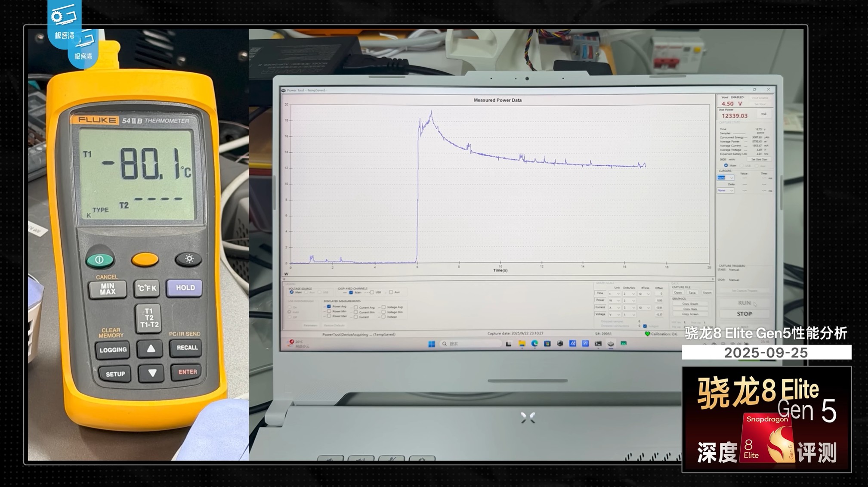Toggle the Main displayed channel checkbox
The width and height of the screenshot is (868, 487).
tap(351, 292)
